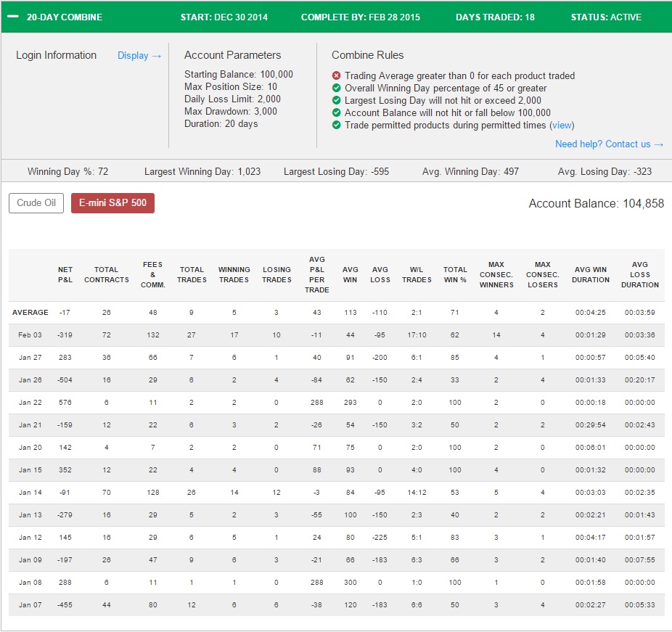672x632 pixels.
Task: Click Need help? Contact us link
Action: (x=609, y=144)
